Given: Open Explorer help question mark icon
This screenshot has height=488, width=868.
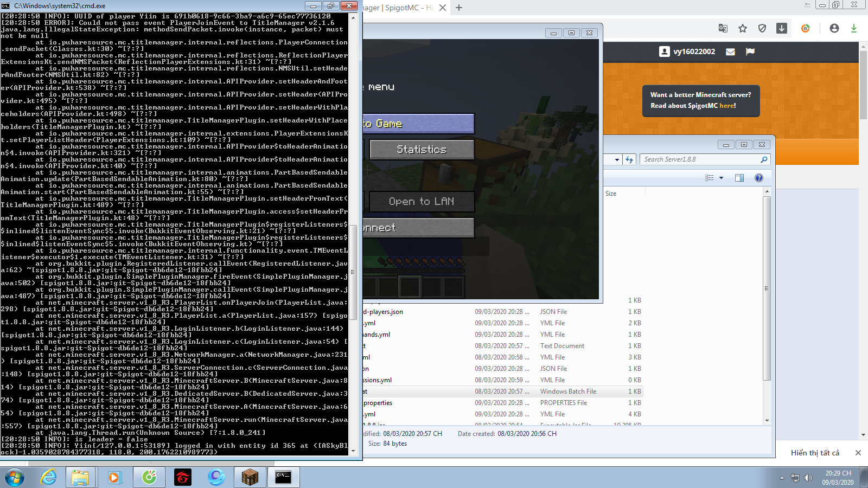Looking at the screenshot, I should click(x=759, y=178).
